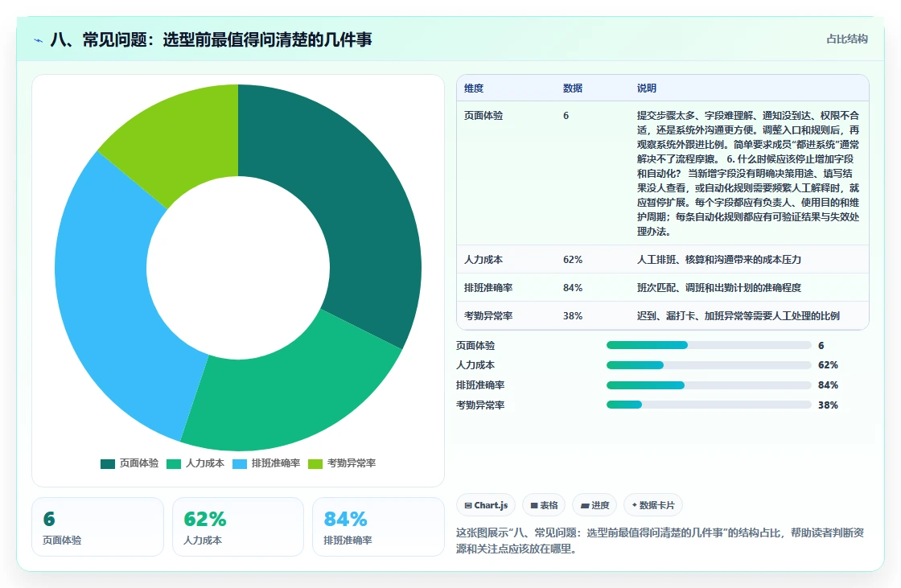Click the 页面体验 progress bar
Image resolution: width=901 pixels, height=588 pixels.
(709, 345)
